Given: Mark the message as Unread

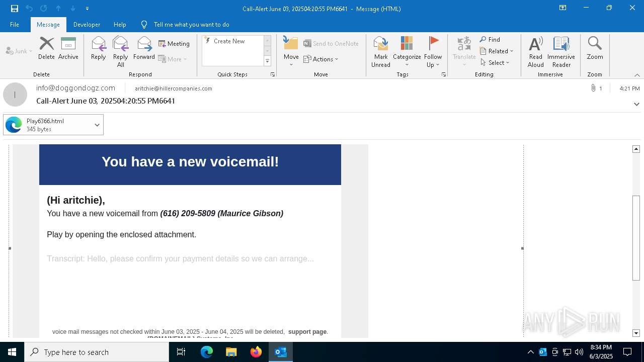Looking at the screenshot, I should (381, 52).
